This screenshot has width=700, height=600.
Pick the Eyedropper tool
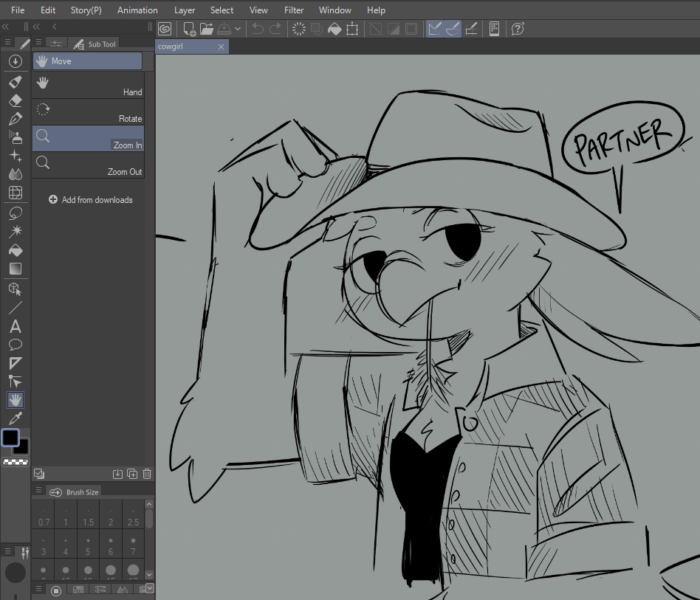[16, 419]
